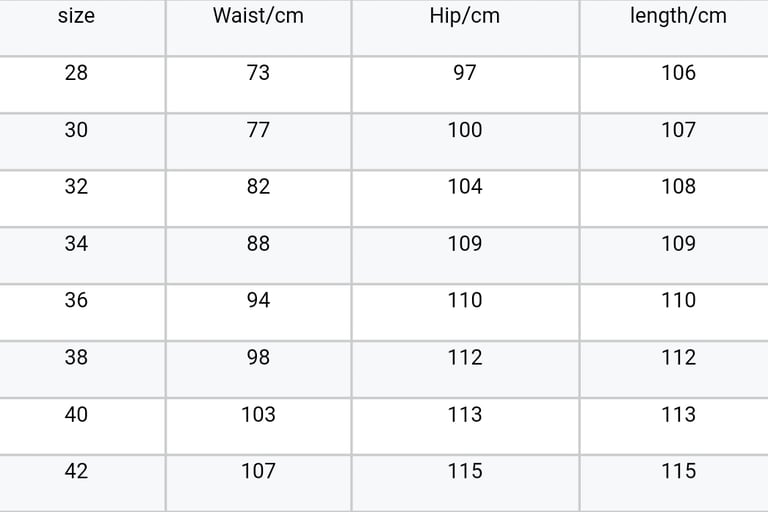Select length value 106 for size 28
The width and height of the screenshot is (768, 512).
(678, 73)
